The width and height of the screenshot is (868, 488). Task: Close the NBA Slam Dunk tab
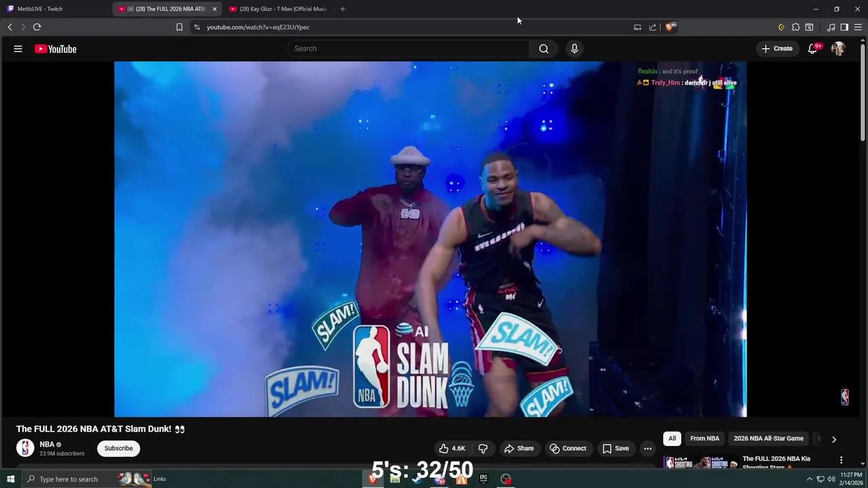tap(214, 9)
